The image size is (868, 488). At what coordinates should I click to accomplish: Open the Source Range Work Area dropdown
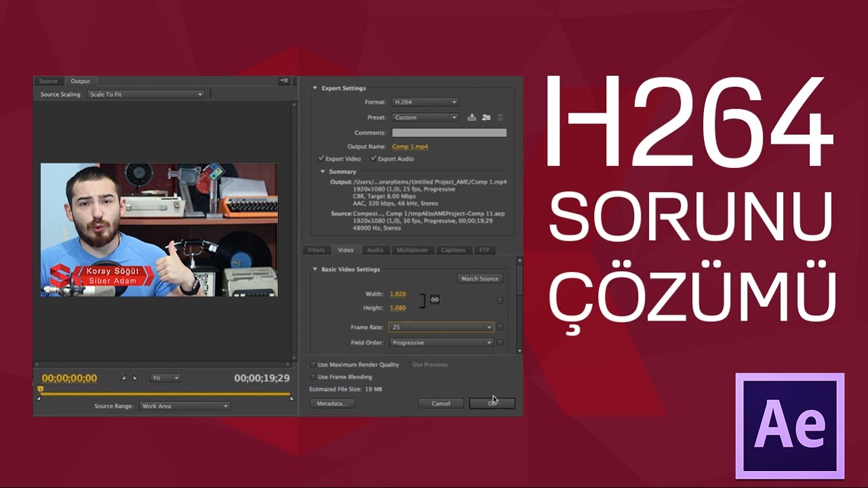(x=184, y=406)
